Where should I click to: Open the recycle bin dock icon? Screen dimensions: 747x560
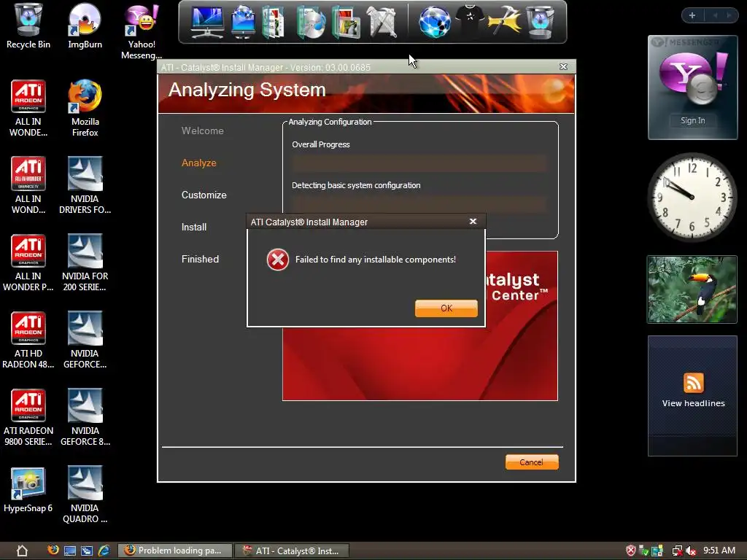pos(540,22)
